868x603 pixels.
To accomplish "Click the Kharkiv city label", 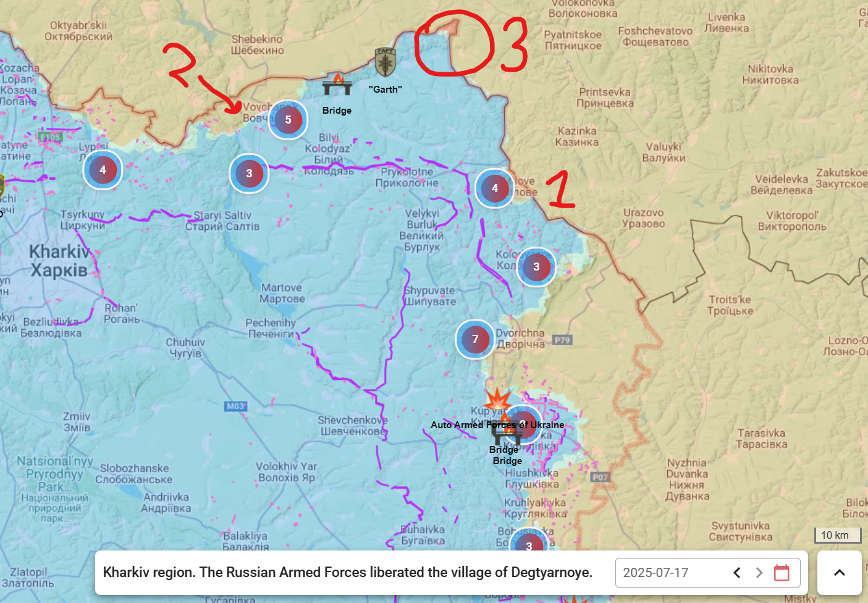I will [59, 261].
